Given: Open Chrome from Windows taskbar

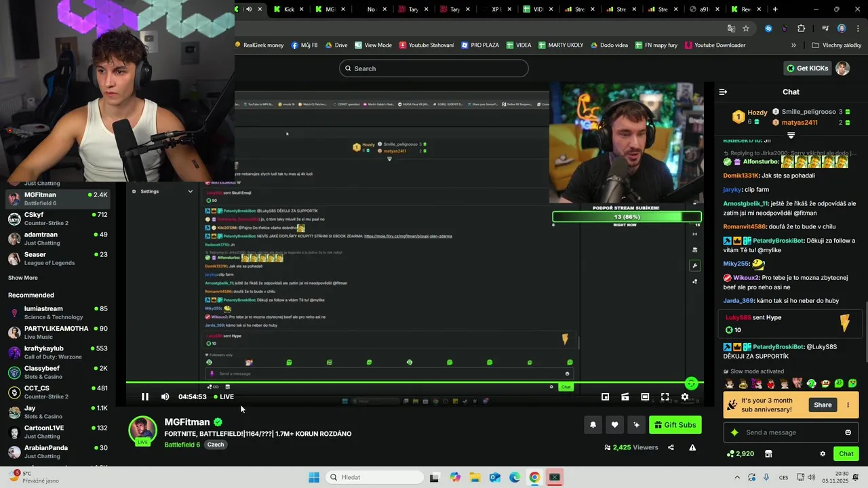Looking at the screenshot, I should click(x=534, y=477).
